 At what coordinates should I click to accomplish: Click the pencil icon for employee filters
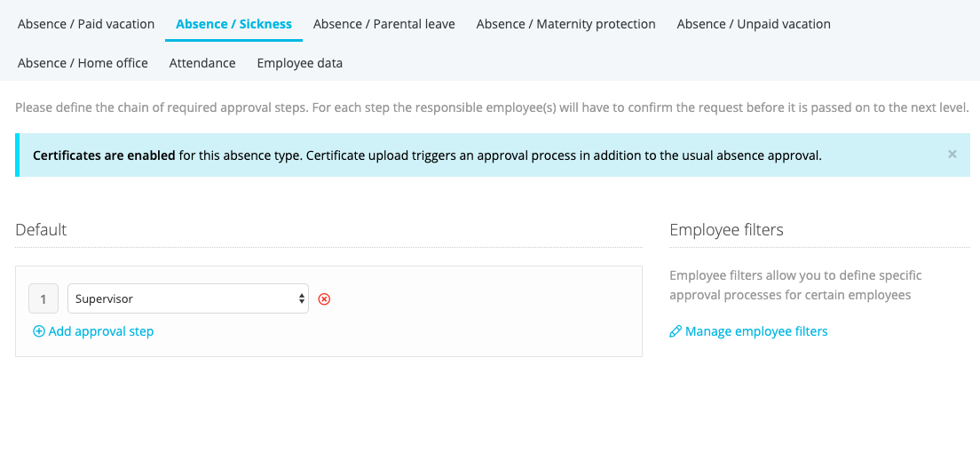(x=675, y=331)
